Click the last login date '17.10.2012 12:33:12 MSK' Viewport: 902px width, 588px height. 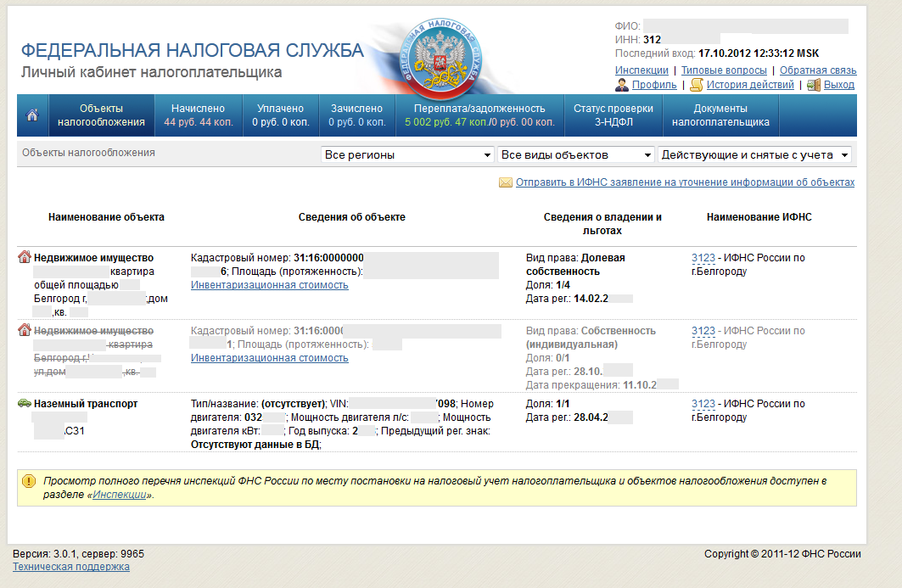759,53
